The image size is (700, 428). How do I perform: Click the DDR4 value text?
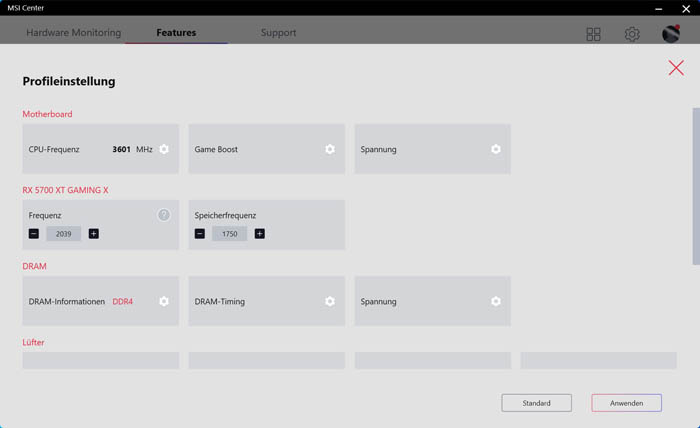tap(122, 302)
